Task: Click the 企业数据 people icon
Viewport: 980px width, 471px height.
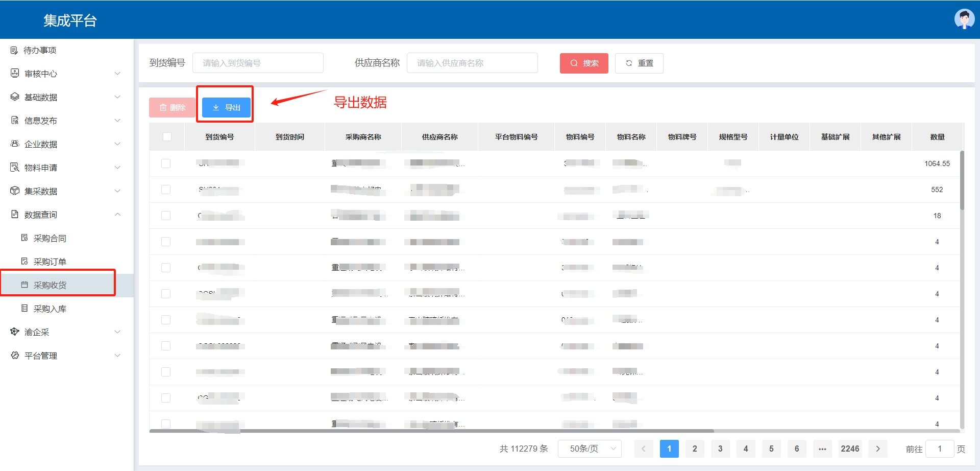Action: tap(15, 144)
